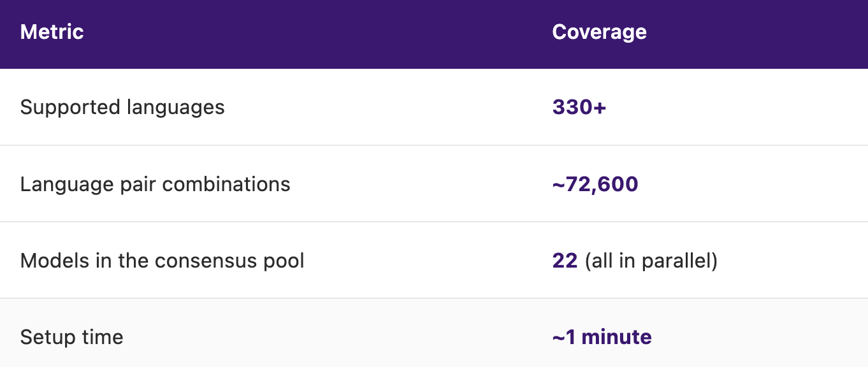
Task: Click the word minute in last row
Action: click(x=617, y=336)
